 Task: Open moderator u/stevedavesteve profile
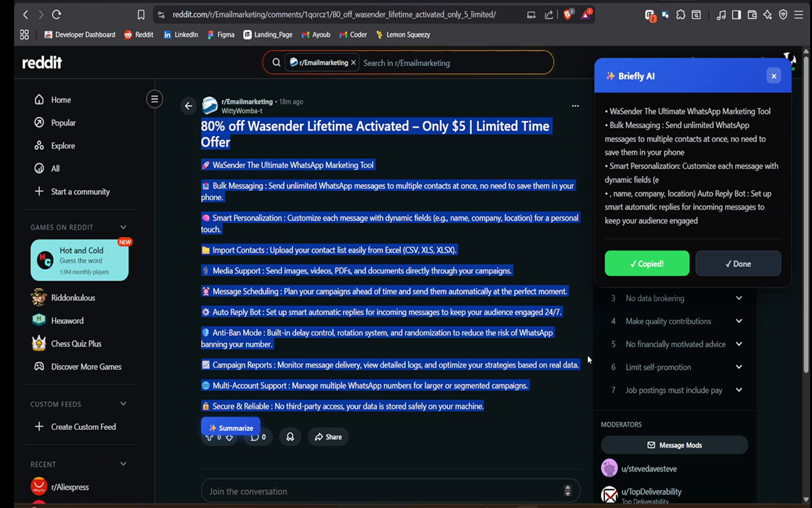[x=649, y=469]
